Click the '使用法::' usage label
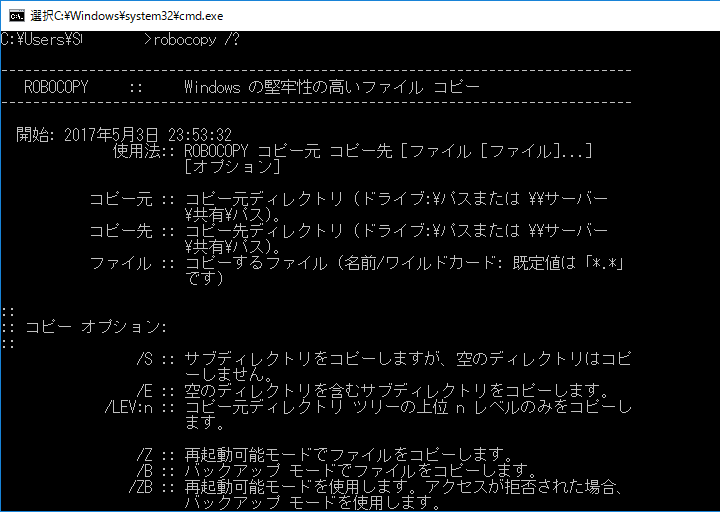This screenshot has width=720, height=512. (144, 151)
